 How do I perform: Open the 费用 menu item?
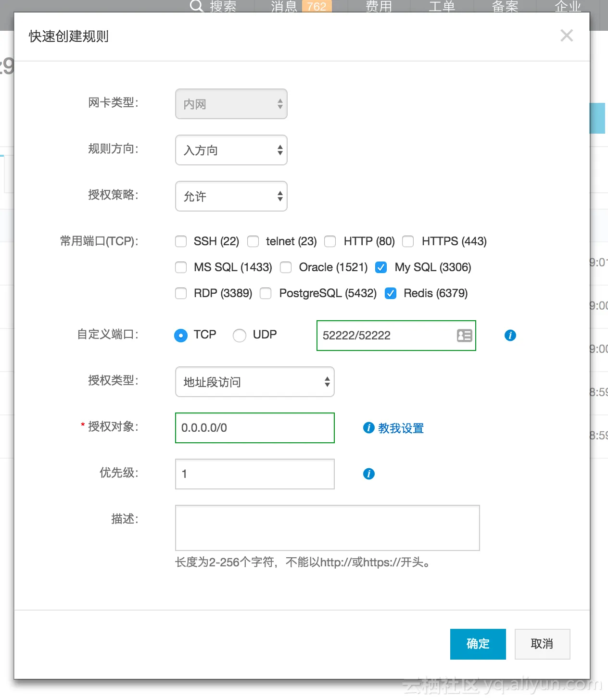379,6
